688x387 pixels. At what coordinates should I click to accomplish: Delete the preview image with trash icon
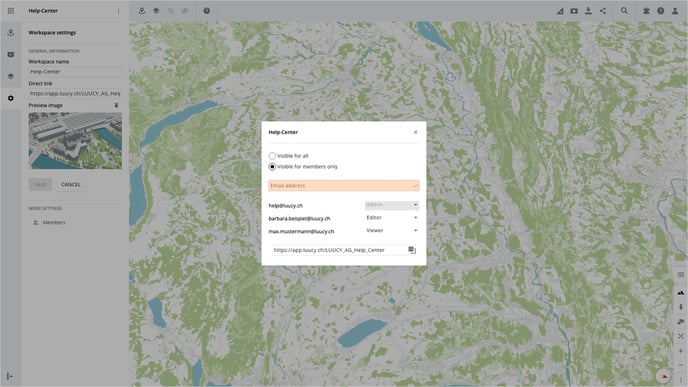[116, 105]
